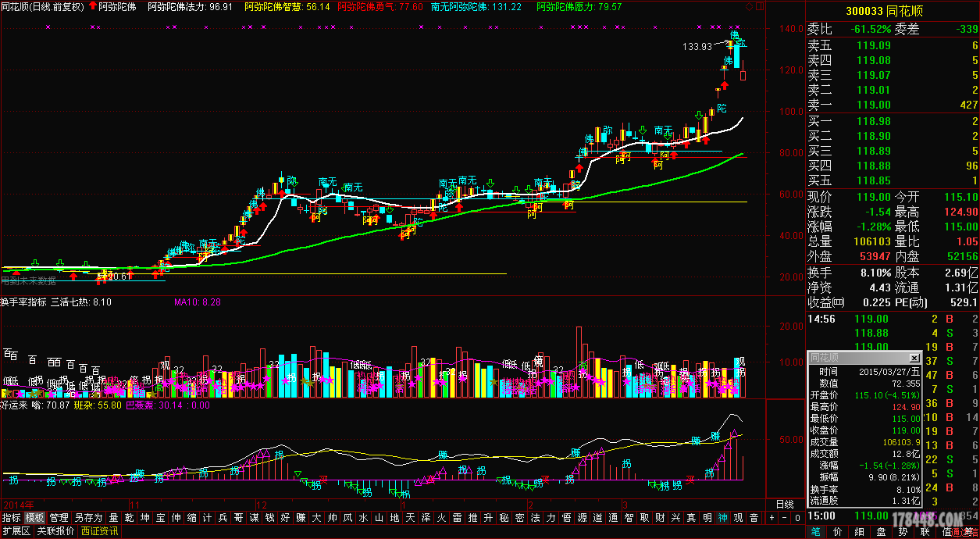The image size is (980, 539).
Task: Select the 智 template button
Action: coord(629,517)
